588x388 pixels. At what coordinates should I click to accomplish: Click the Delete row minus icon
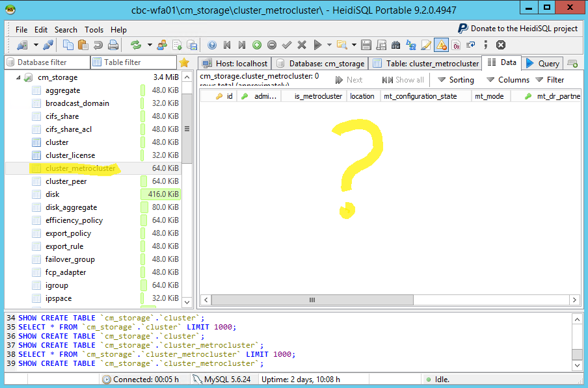click(272, 45)
